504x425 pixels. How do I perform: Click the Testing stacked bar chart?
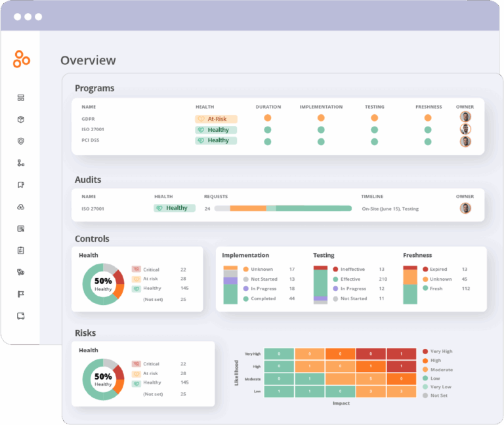[320, 285]
